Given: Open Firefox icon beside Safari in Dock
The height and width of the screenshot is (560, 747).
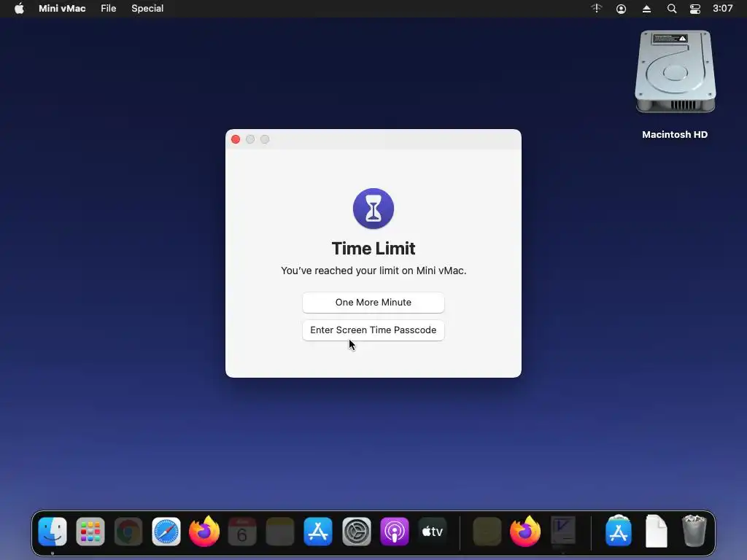Looking at the screenshot, I should 204,532.
